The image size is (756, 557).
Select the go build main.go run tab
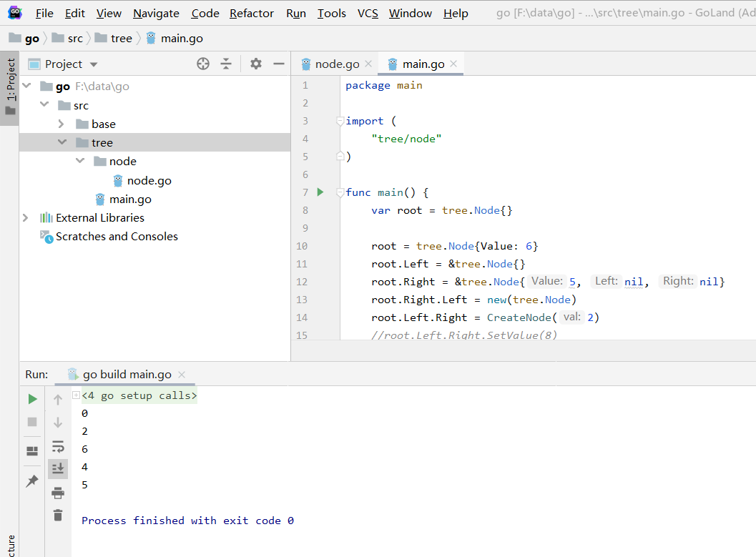pyautogui.click(x=127, y=375)
